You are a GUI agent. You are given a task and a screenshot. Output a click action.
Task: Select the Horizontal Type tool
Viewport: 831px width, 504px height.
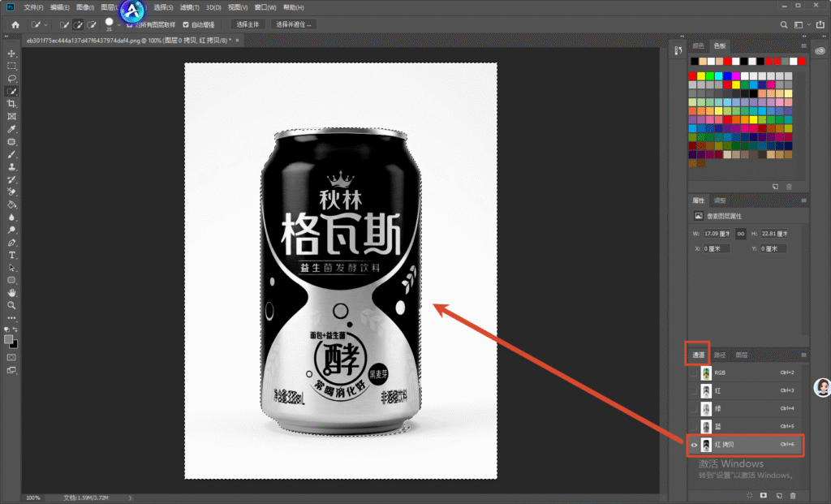(x=11, y=256)
